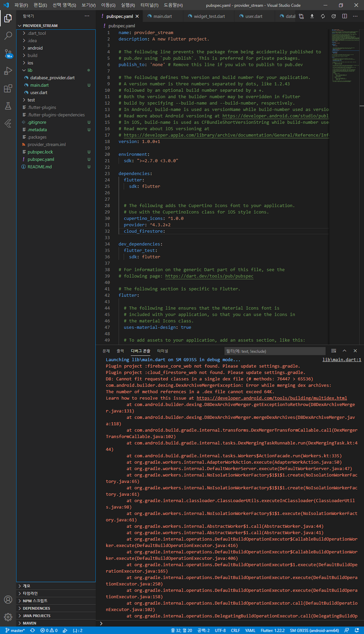Switch to the 문제 panel tab
Screen dimensions: 364x634
point(106,351)
